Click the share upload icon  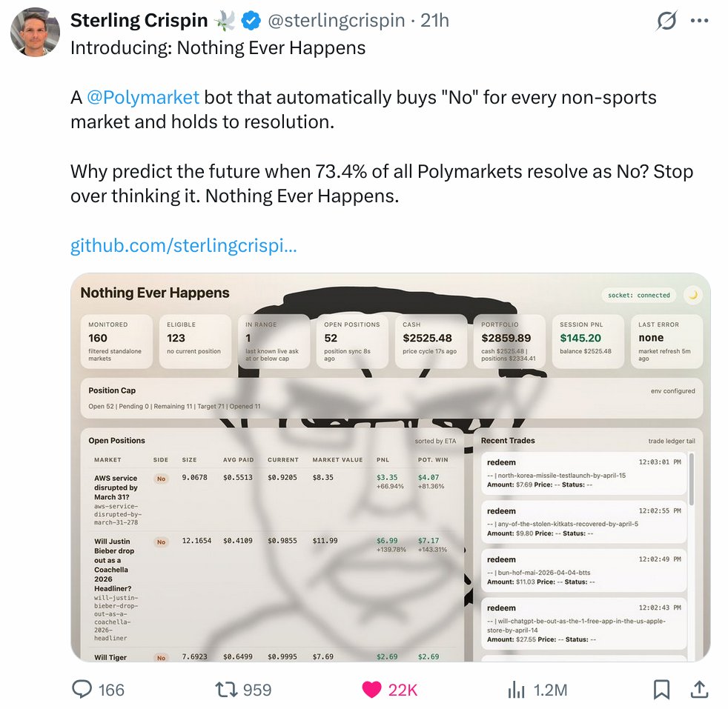click(x=699, y=690)
